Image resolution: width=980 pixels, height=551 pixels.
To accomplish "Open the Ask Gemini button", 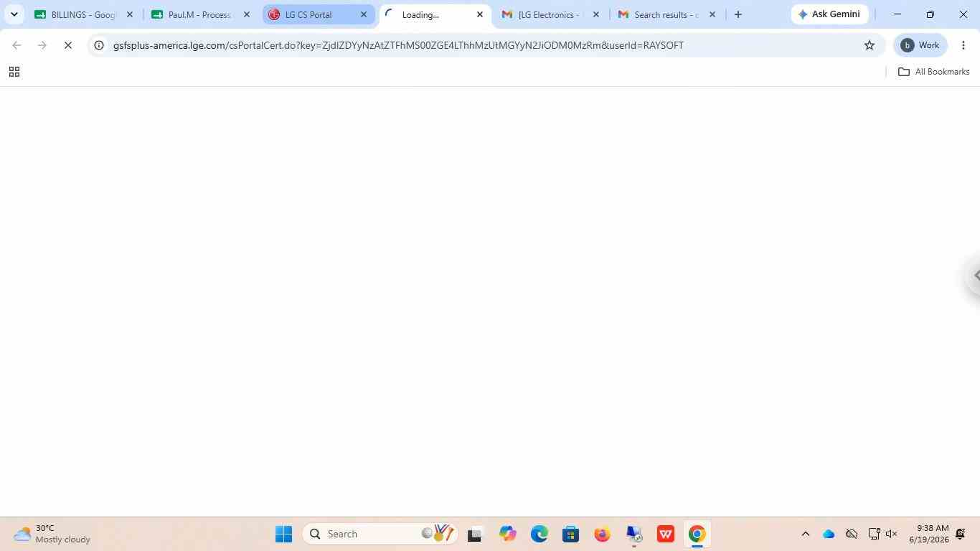I will (x=829, y=14).
